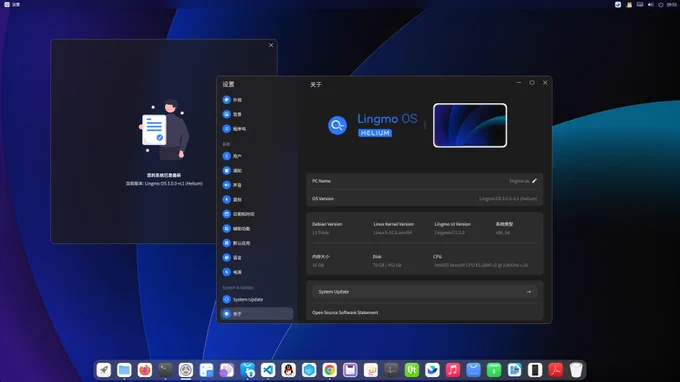Click the up-to-date illustration in update dialog

click(164, 129)
